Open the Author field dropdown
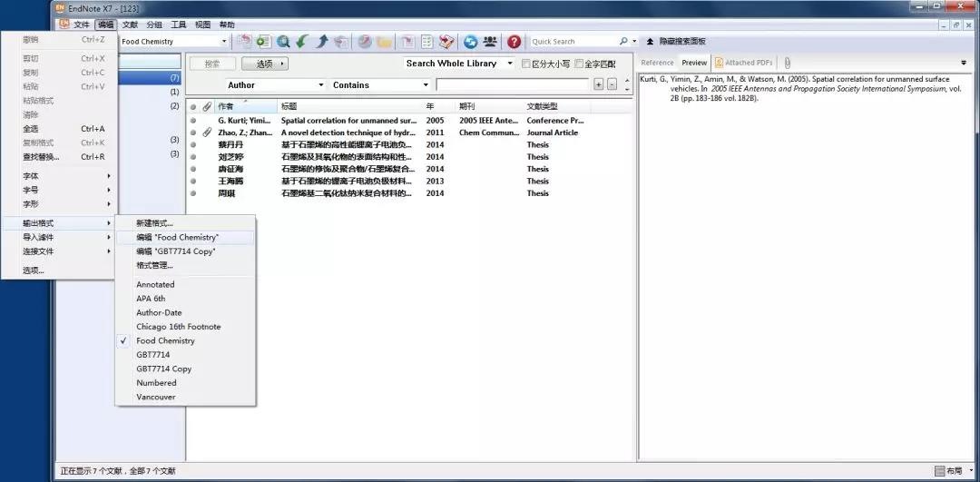The image size is (980, 482). tap(321, 85)
